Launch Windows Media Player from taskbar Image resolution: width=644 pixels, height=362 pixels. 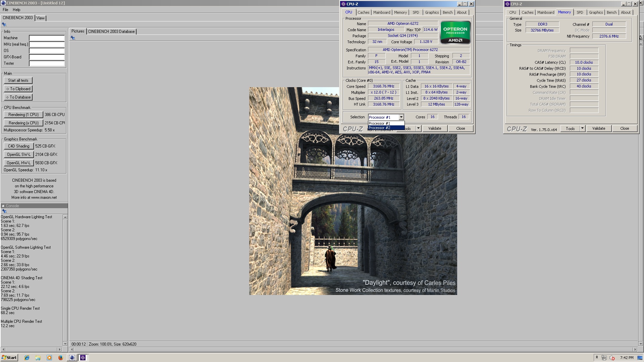pyautogui.click(x=49, y=358)
